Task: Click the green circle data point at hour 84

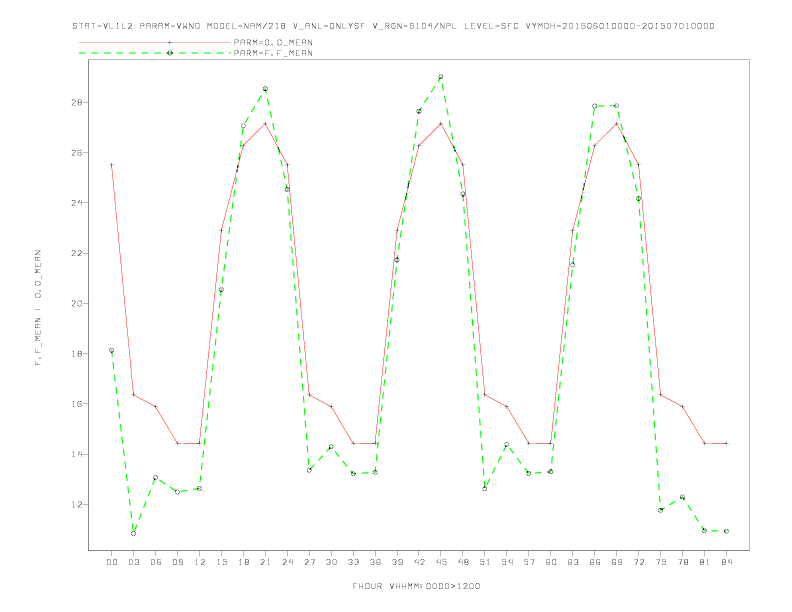Action: [x=726, y=531]
